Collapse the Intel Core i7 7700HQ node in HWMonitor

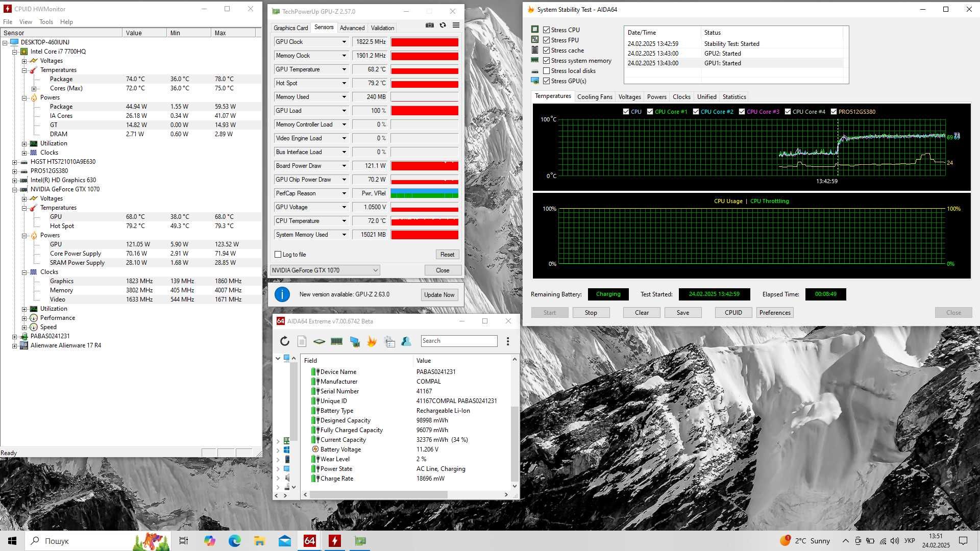click(15, 52)
